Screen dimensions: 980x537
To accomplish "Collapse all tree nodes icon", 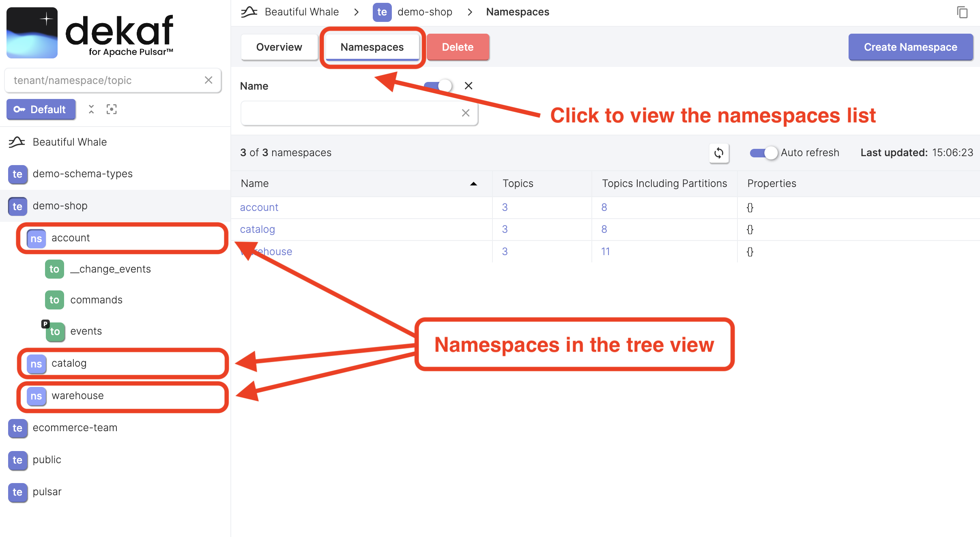I will pyautogui.click(x=91, y=109).
